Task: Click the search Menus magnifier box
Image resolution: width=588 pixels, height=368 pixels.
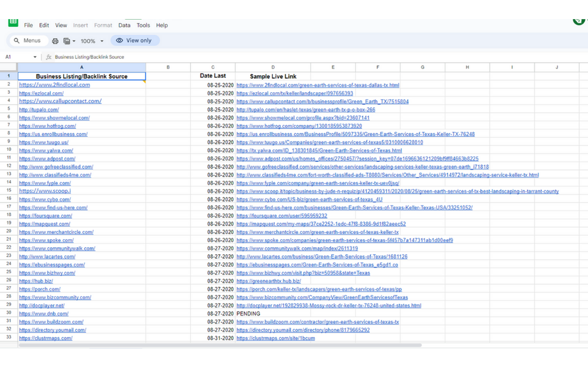Action: tap(28, 40)
